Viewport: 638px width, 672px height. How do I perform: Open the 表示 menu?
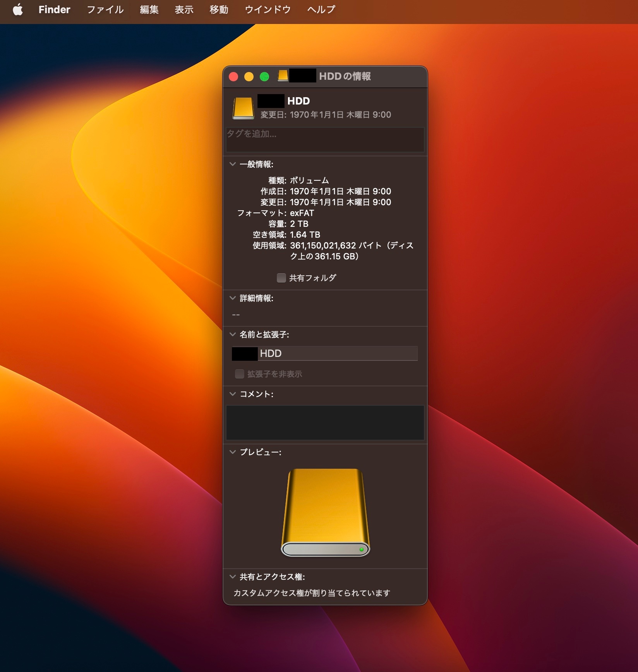click(184, 10)
